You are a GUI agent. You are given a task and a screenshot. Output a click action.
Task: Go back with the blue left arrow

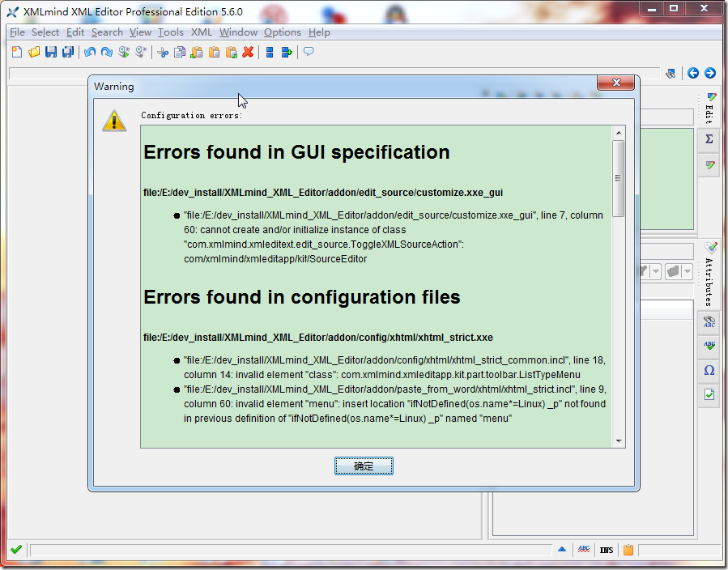coord(693,73)
